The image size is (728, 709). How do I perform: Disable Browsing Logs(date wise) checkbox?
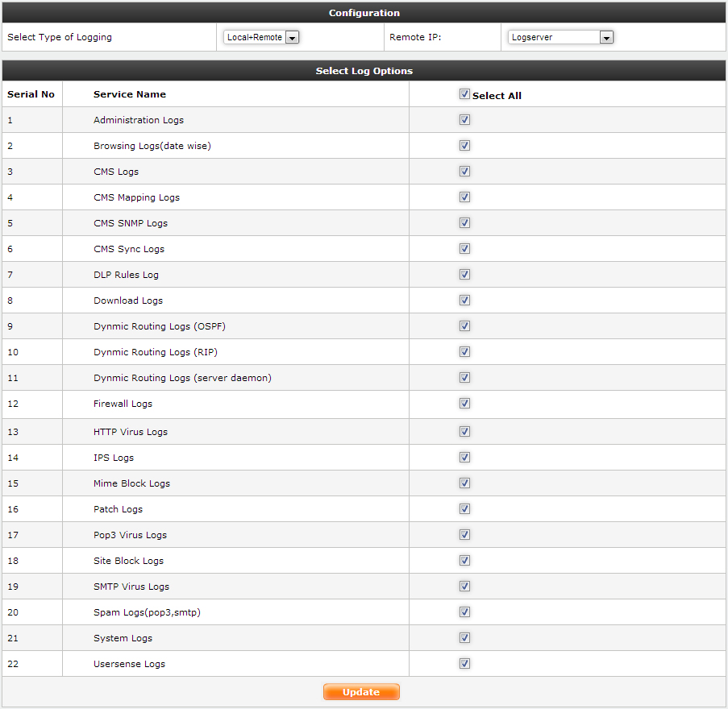click(464, 146)
